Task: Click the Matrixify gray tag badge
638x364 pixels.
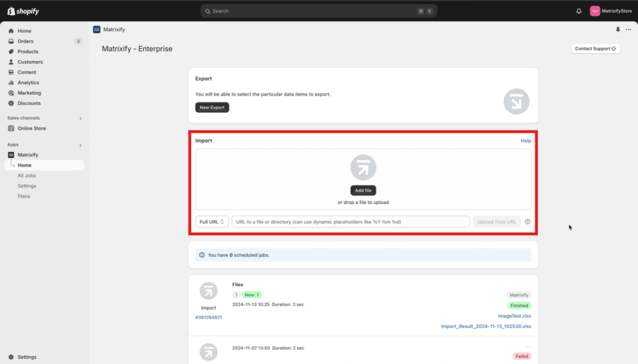Action: pos(519,295)
